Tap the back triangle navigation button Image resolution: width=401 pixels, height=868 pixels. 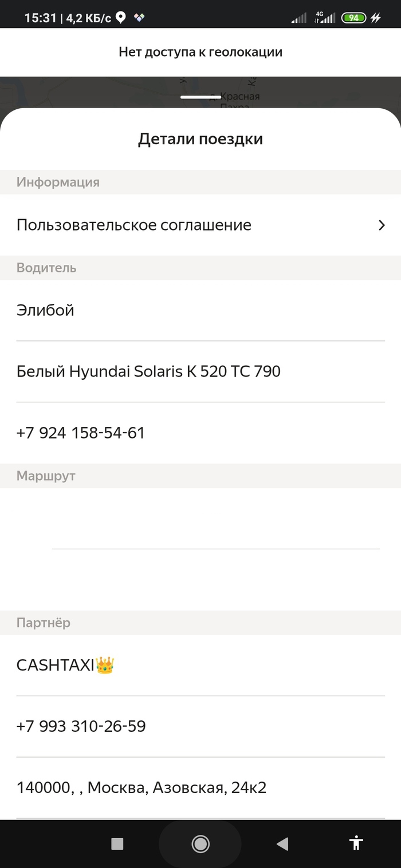(282, 843)
